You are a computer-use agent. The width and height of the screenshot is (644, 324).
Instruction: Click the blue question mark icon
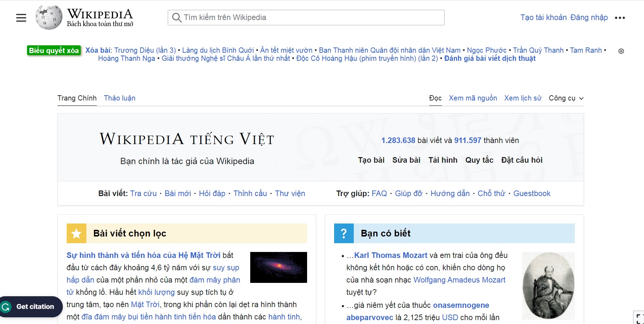[344, 233]
